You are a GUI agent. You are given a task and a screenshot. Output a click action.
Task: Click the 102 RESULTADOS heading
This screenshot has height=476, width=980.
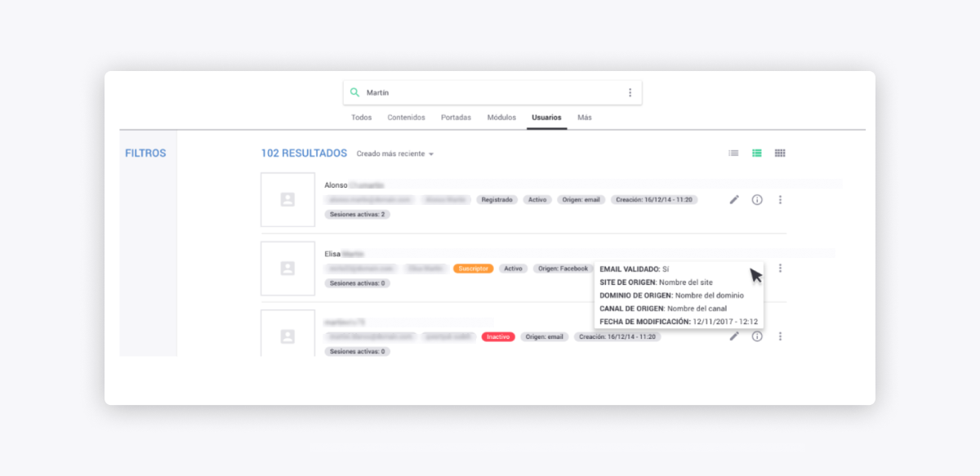304,153
